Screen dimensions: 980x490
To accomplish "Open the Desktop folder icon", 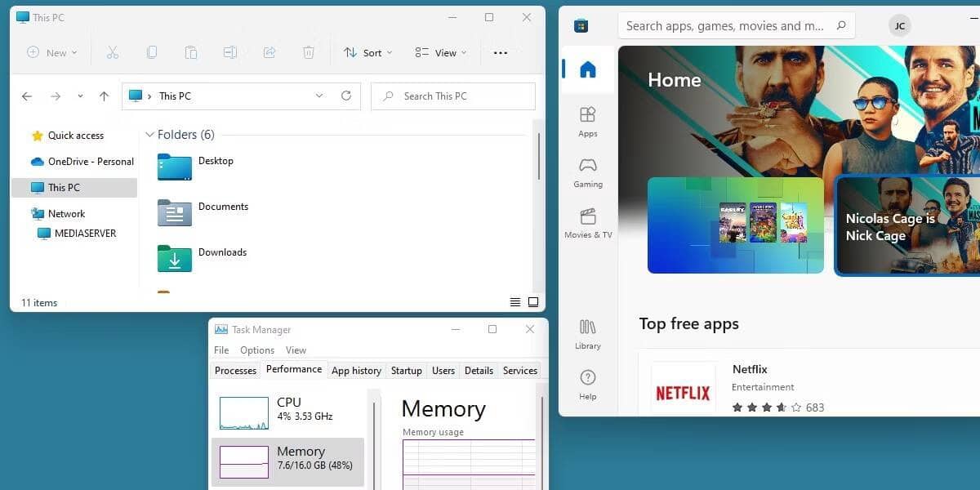I will [174, 167].
